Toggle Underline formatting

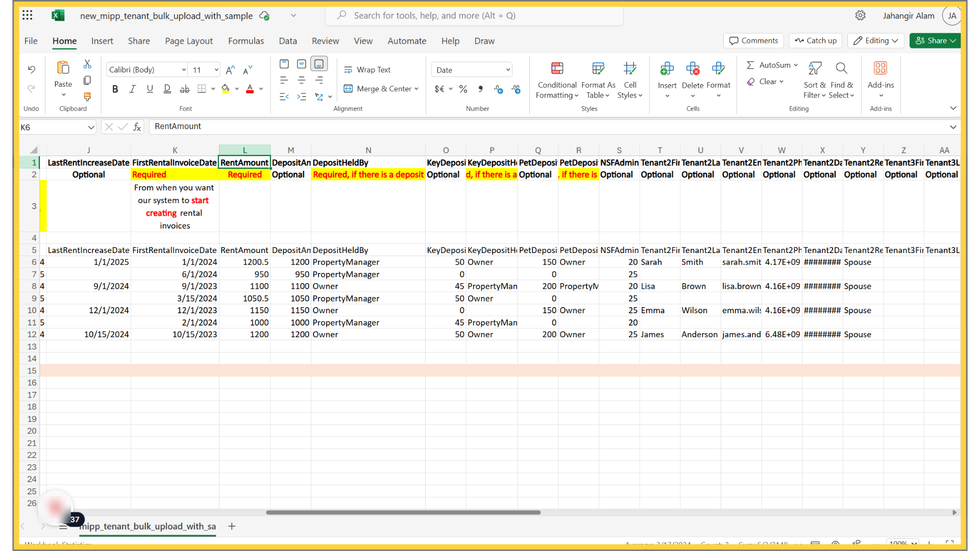click(150, 89)
